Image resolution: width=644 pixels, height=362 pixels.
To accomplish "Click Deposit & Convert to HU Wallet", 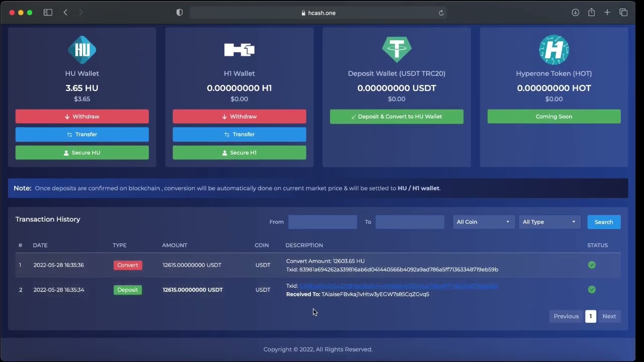I will pos(396,116).
